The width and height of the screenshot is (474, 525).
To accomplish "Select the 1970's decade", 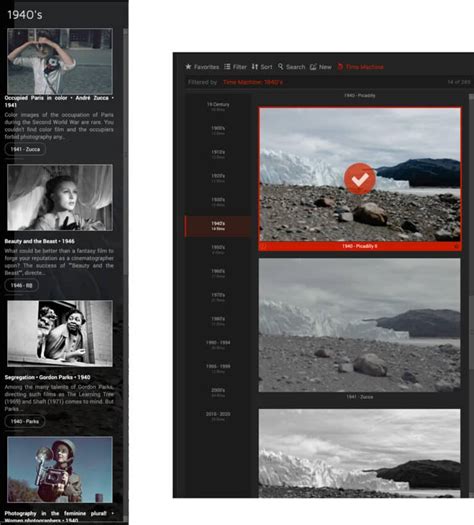I will 218,297.
